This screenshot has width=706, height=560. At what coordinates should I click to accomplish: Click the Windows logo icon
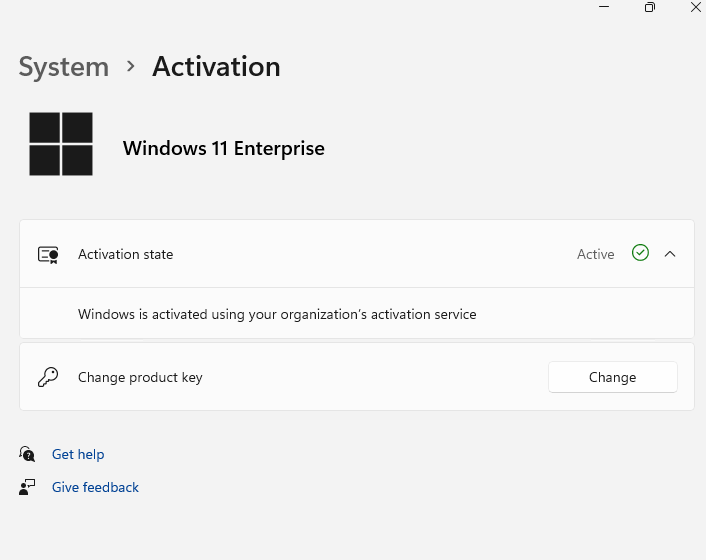61,144
